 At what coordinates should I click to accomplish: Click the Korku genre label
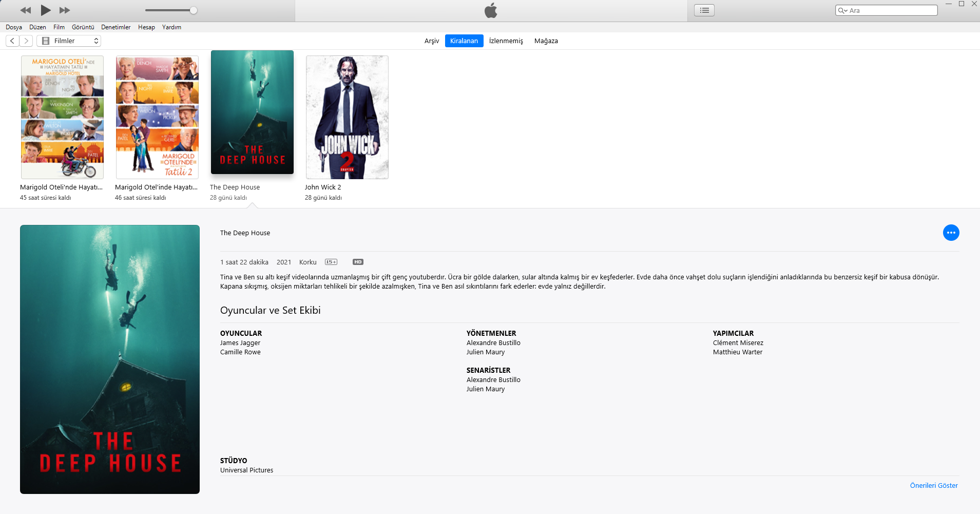click(308, 262)
